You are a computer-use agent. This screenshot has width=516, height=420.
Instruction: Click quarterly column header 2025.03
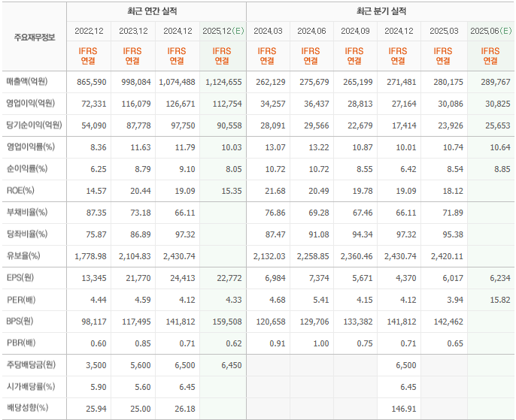444,32
